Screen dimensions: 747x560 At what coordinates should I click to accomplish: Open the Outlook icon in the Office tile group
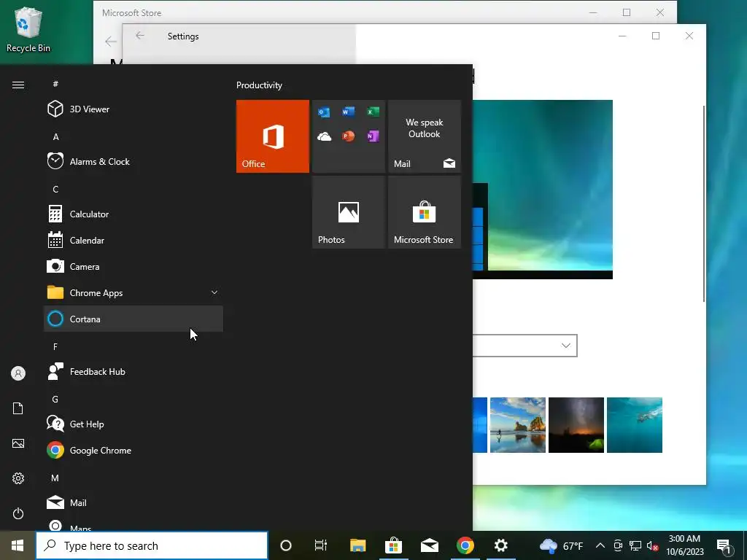pyautogui.click(x=324, y=112)
